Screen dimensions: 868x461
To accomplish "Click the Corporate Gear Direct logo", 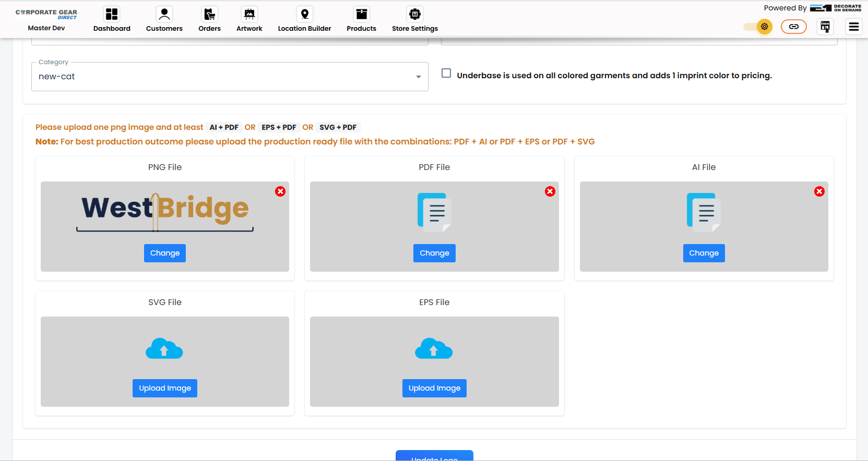I will (46, 14).
